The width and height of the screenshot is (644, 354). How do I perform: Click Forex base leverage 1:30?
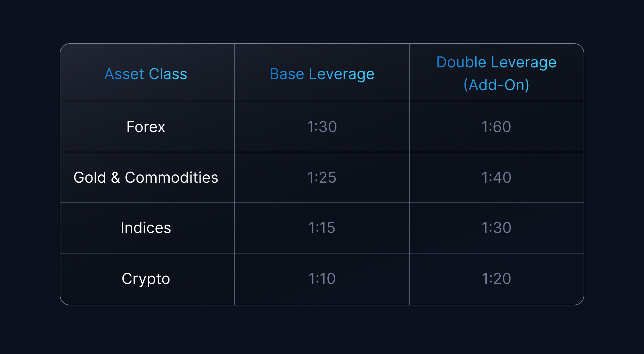coord(322,127)
